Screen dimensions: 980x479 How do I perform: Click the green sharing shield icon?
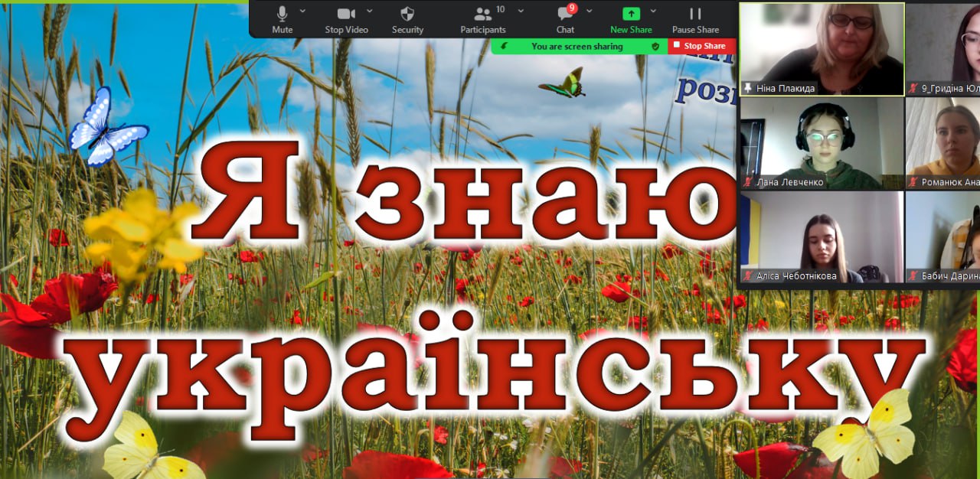[x=655, y=47]
